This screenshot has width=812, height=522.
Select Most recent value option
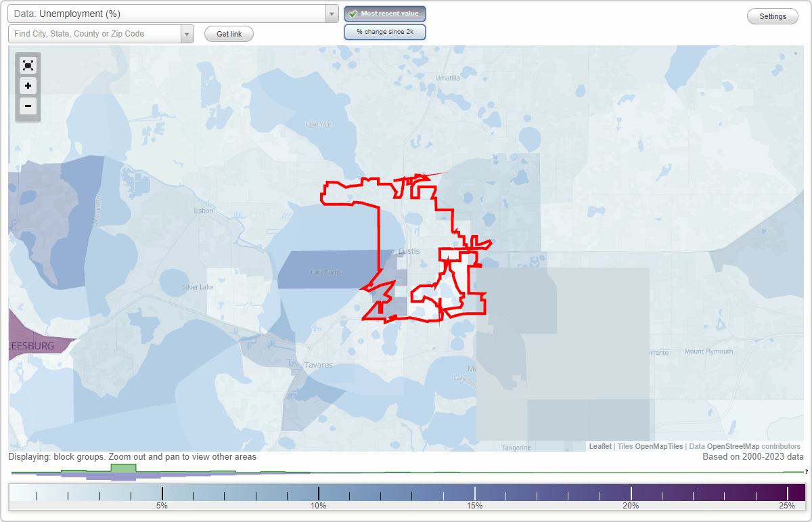385,14
